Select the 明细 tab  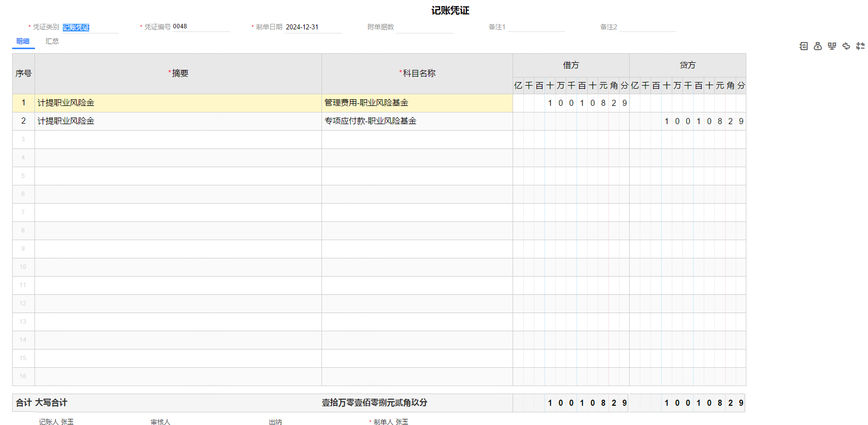coord(23,42)
